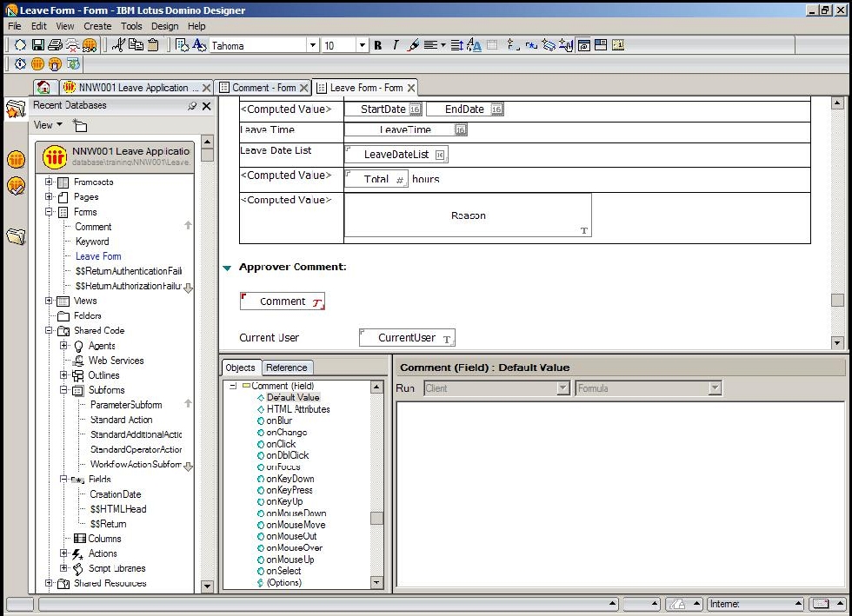Expand the Framesets tree node
Screen dimensions: 852x616
(x=49, y=182)
